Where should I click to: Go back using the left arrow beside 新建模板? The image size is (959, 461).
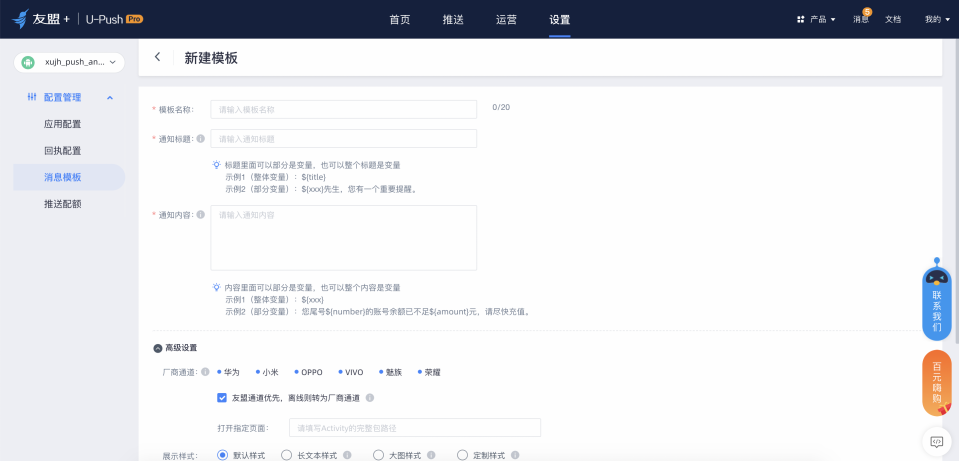[157, 57]
